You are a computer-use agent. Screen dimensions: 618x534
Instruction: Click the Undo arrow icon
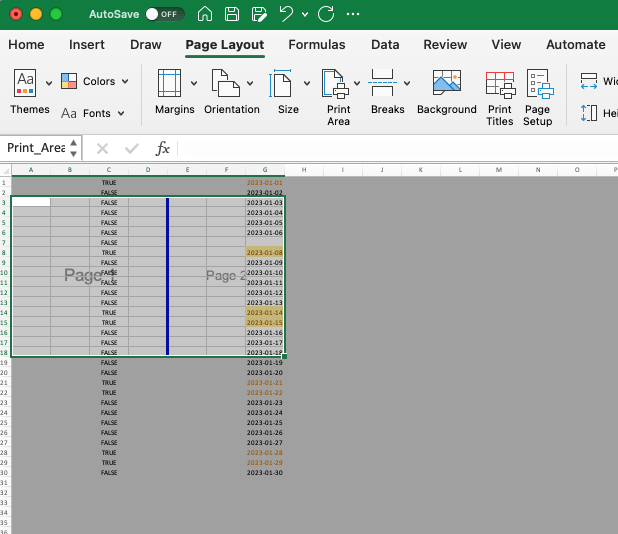tap(286, 14)
